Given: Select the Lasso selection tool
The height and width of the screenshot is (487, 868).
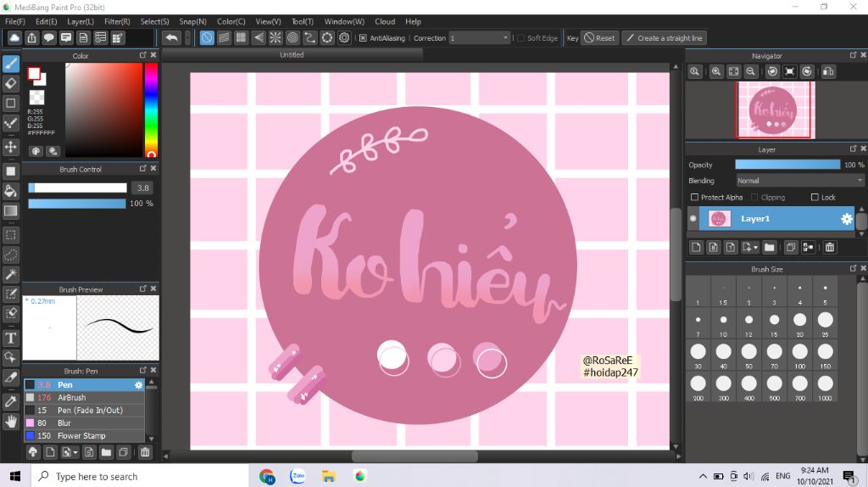Looking at the screenshot, I should [x=10, y=255].
